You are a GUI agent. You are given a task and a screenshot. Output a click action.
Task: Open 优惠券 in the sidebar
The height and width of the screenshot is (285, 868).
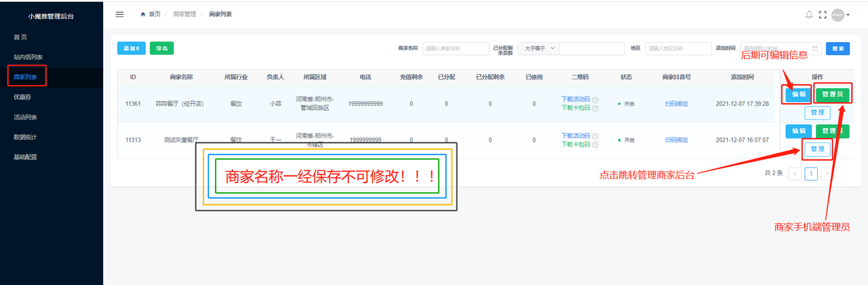pos(23,97)
